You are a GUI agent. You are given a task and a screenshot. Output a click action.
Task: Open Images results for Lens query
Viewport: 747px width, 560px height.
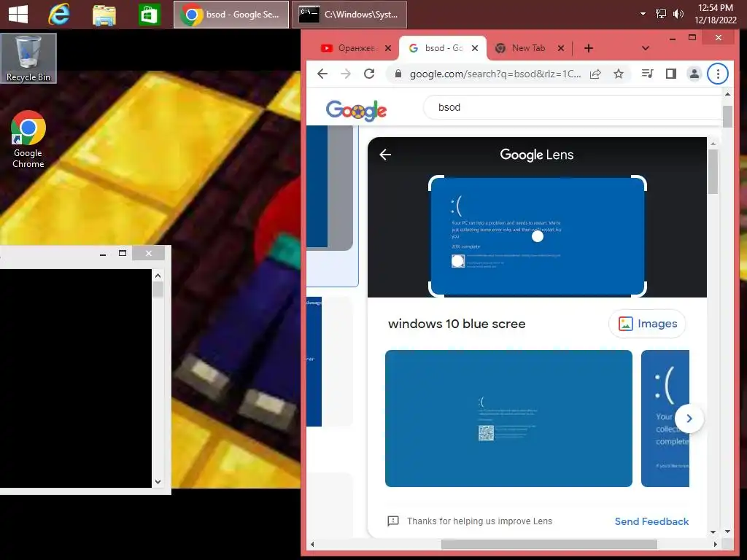648,324
